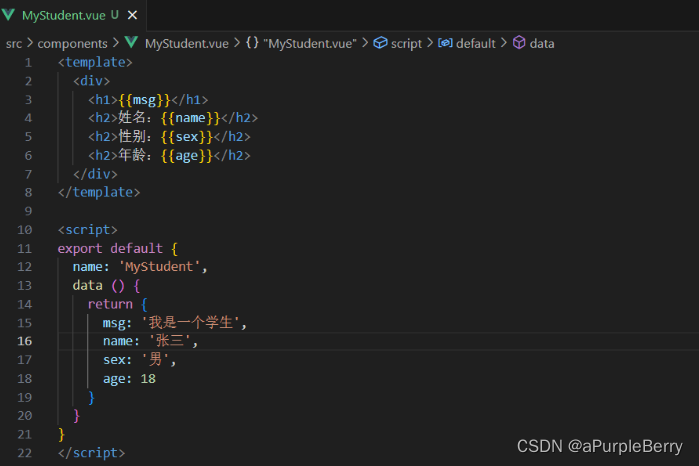Expand breadcrumb chevron after script
Image resolution: width=699 pixels, height=466 pixels.
[x=430, y=43]
